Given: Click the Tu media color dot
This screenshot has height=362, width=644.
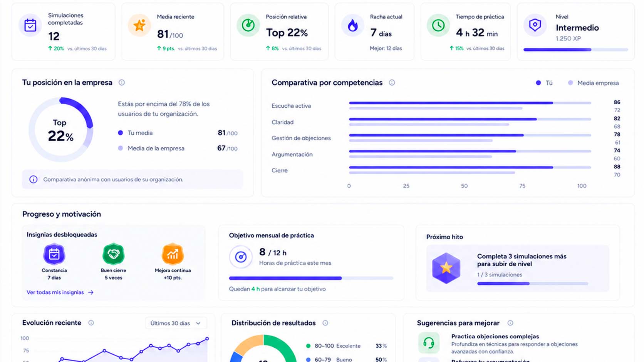Looking at the screenshot, I should click(121, 133).
